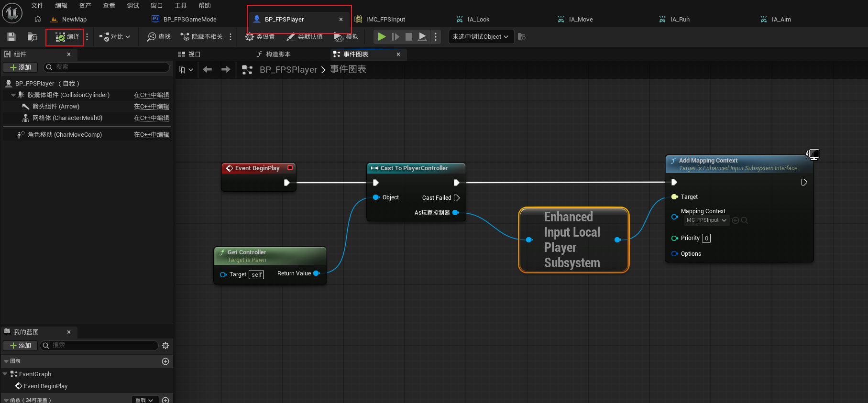This screenshot has width=868, height=403.
Task: Open 类默认值 class defaults
Action: 305,37
